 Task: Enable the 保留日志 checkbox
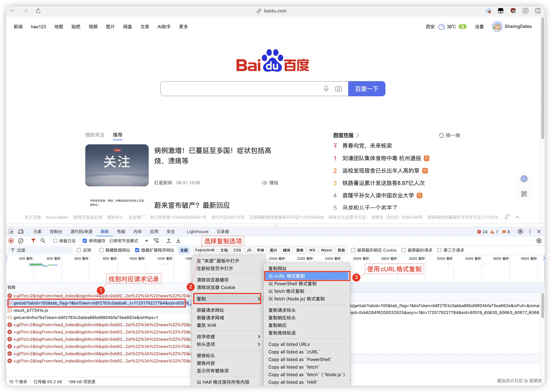pyautogui.click(x=55, y=241)
